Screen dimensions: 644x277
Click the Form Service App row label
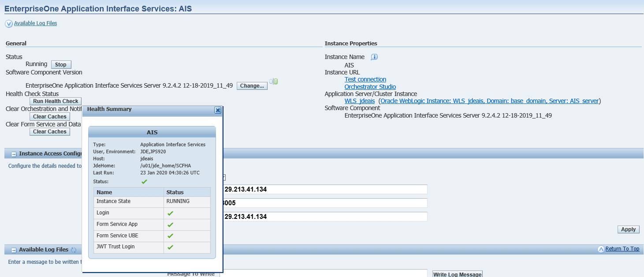[x=117, y=224]
